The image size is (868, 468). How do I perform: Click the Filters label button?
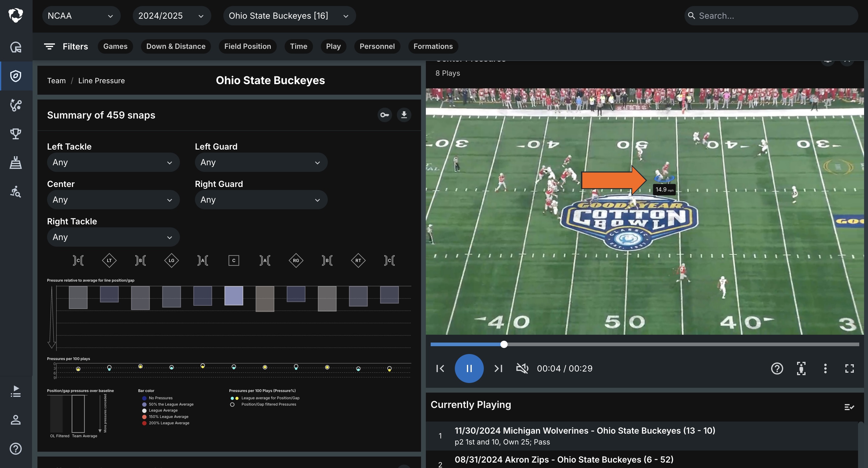click(75, 46)
